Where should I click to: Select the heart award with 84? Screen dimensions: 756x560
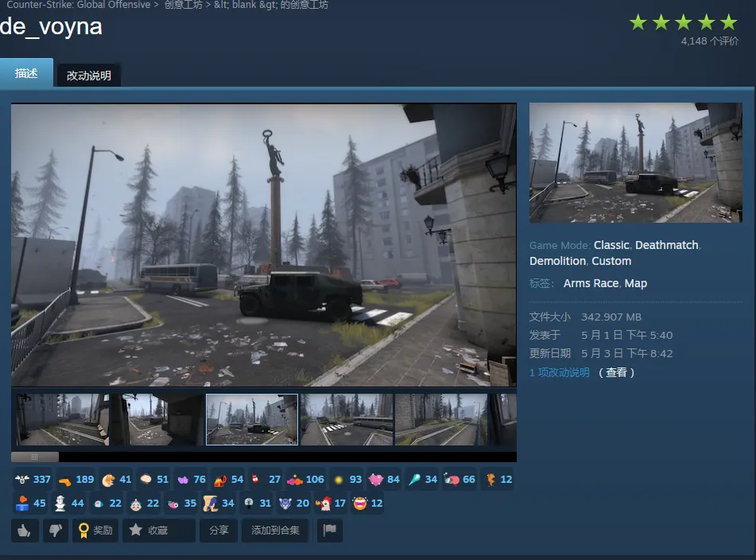click(384, 480)
